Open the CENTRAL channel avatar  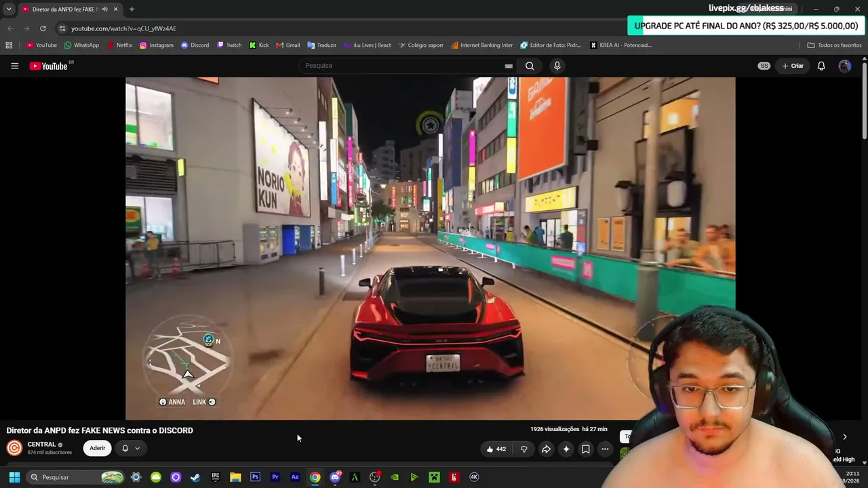pyautogui.click(x=14, y=448)
